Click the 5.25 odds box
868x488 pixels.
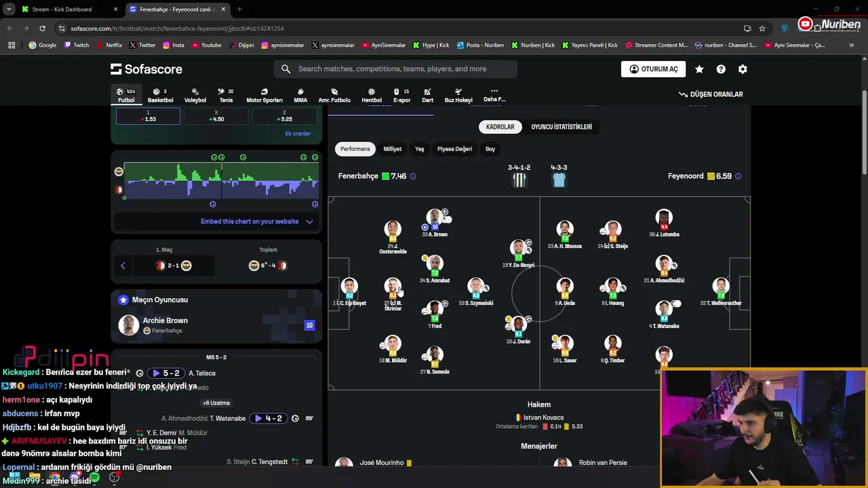click(284, 116)
